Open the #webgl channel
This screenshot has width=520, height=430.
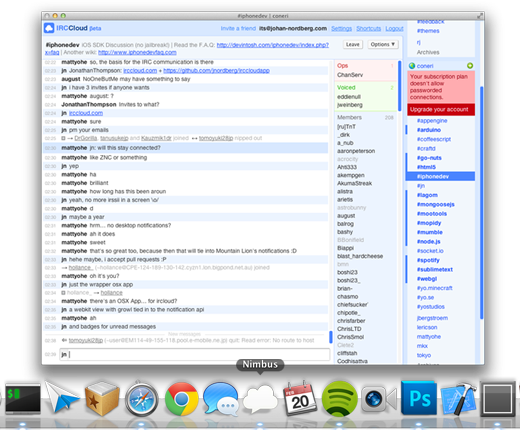[x=427, y=279]
